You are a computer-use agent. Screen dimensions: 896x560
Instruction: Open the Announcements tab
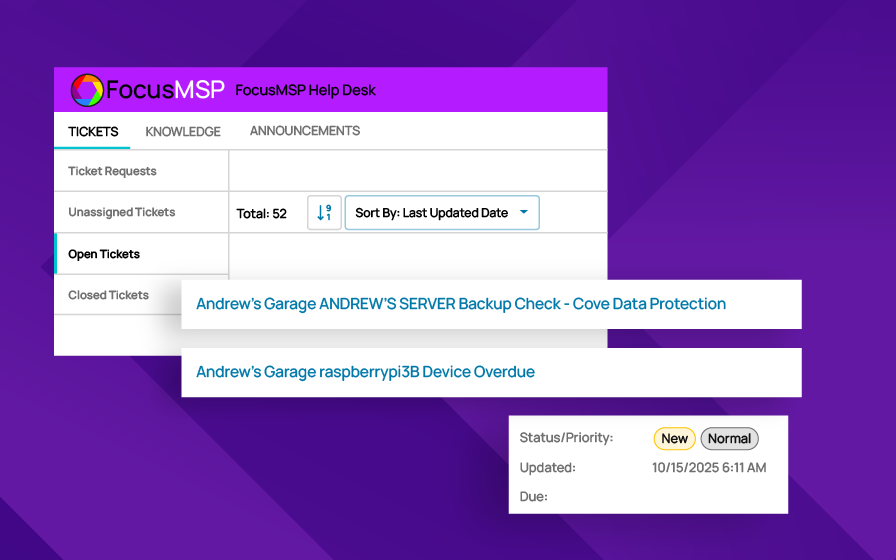[x=305, y=131]
